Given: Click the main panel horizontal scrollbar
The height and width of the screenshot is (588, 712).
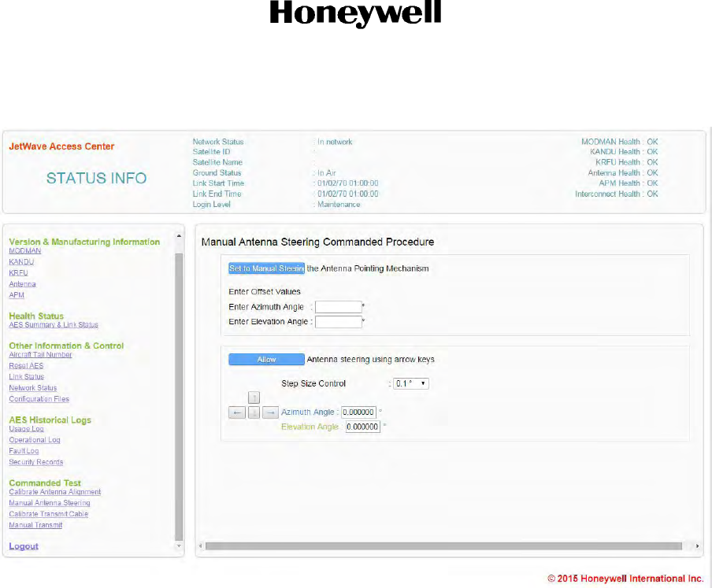Looking at the screenshot, I should (443, 545).
